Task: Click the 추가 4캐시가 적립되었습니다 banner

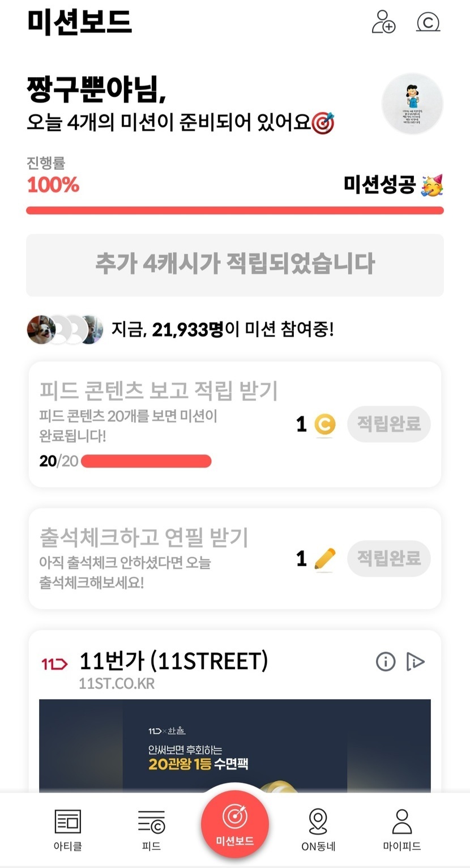Action: click(235, 265)
